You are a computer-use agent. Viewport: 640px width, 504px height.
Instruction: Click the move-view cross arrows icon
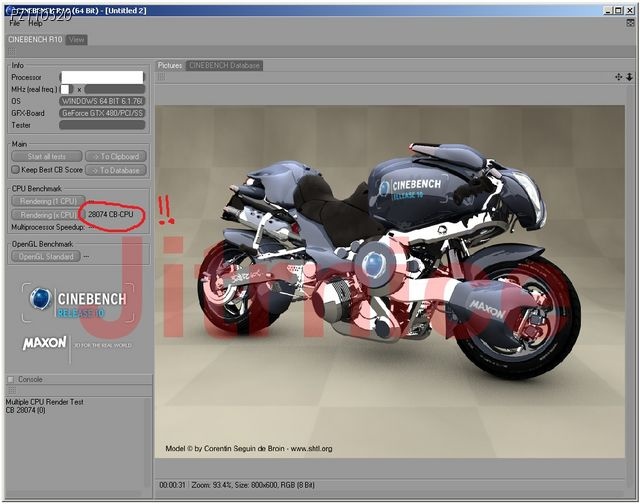point(618,77)
